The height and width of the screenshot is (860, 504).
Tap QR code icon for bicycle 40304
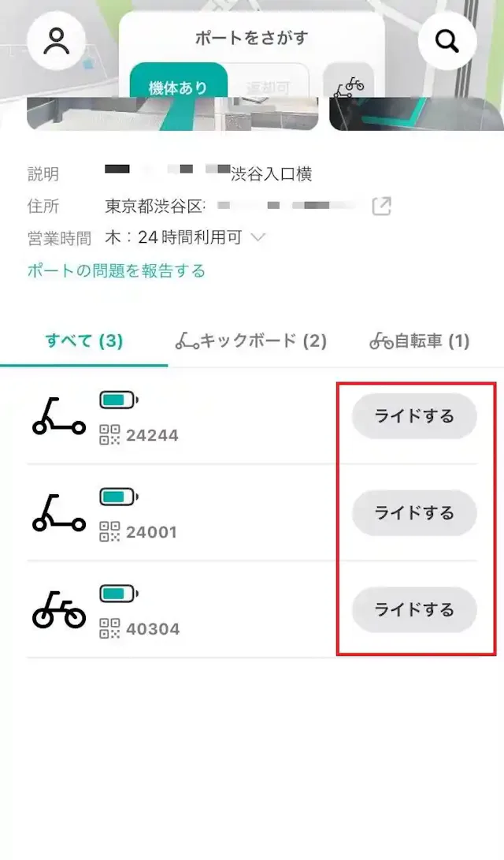tap(109, 629)
